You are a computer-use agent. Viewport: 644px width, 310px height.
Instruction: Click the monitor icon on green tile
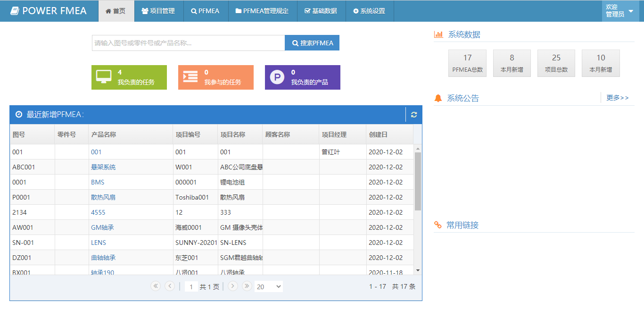[x=104, y=76]
